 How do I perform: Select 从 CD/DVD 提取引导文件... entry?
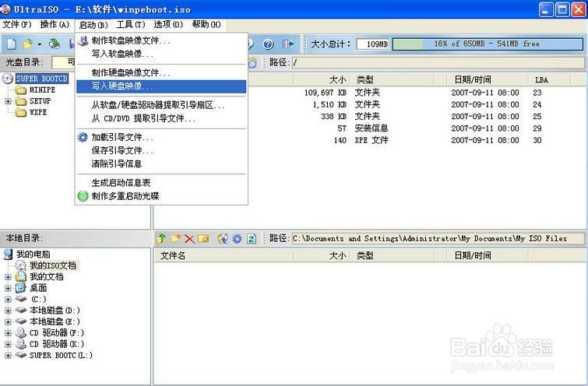coord(161,118)
